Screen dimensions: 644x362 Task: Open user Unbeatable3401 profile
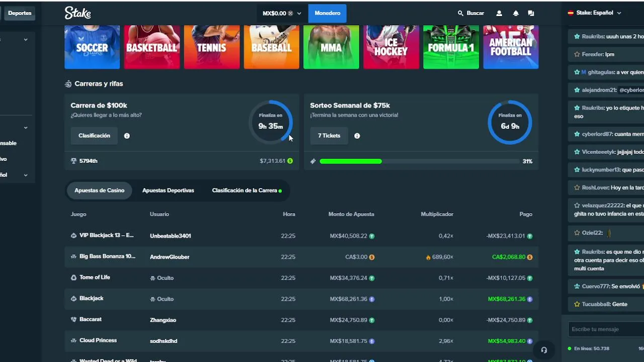[170, 236]
